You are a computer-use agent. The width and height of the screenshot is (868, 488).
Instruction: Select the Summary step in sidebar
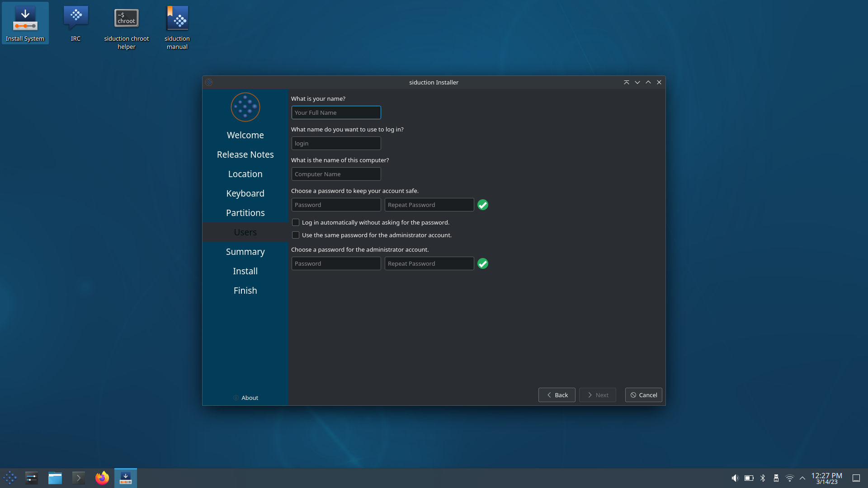245,252
